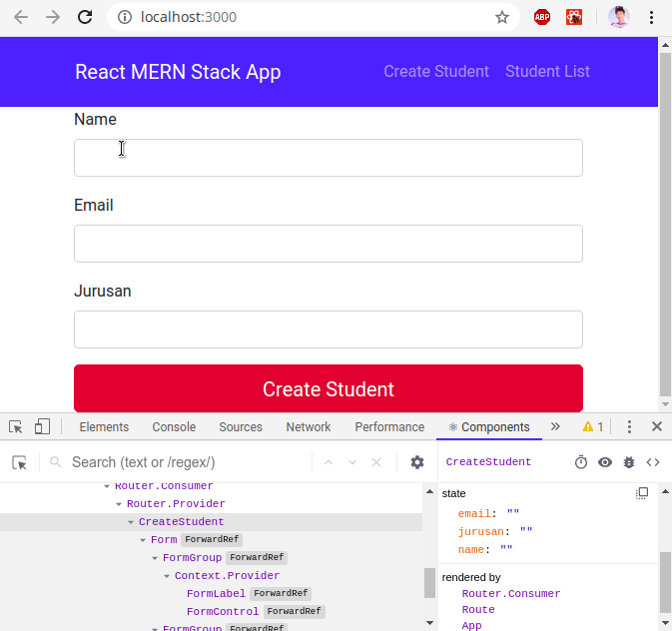Click the Create Student nav link
This screenshot has height=631, width=672.
coord(436,72)
